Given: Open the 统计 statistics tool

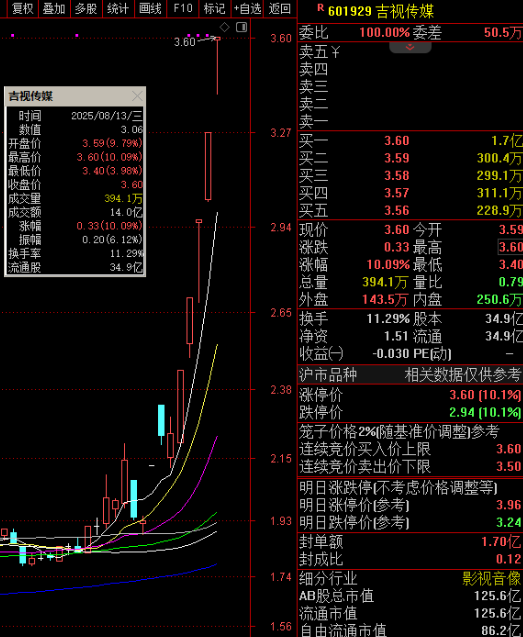Looking at the screenshot, I should pyautogui.click(x=118, y=8).
